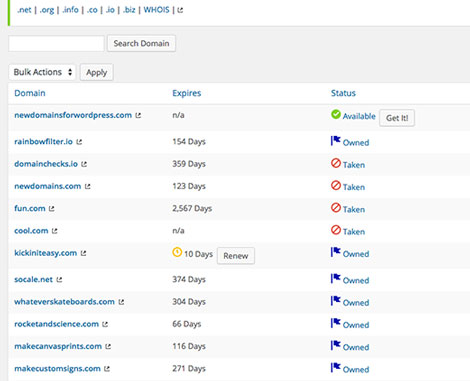The width and height of the screenshot is (470, 381).
Task: Open the rocketandscience.com domain link
Action: click(x=56, y=324)
